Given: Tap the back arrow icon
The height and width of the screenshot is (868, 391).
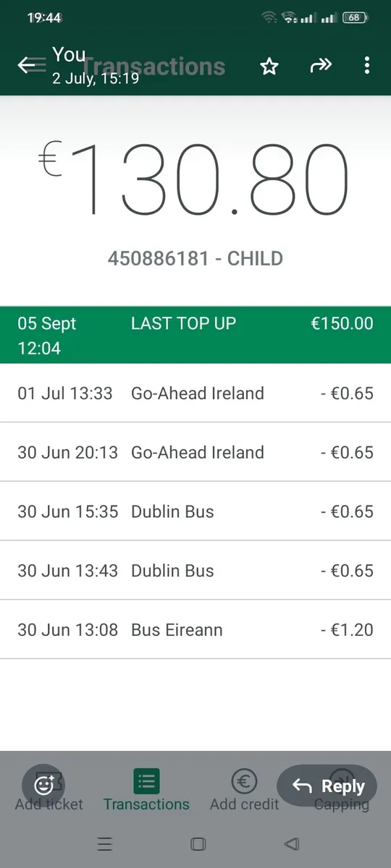Looking at the screenshot, I should pos(27,66).
